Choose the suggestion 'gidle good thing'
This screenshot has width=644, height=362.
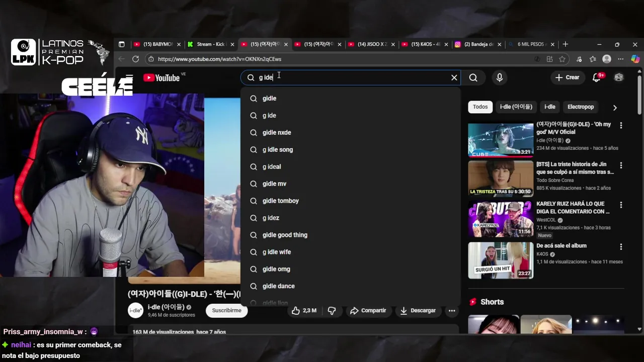tap(350, 235)
